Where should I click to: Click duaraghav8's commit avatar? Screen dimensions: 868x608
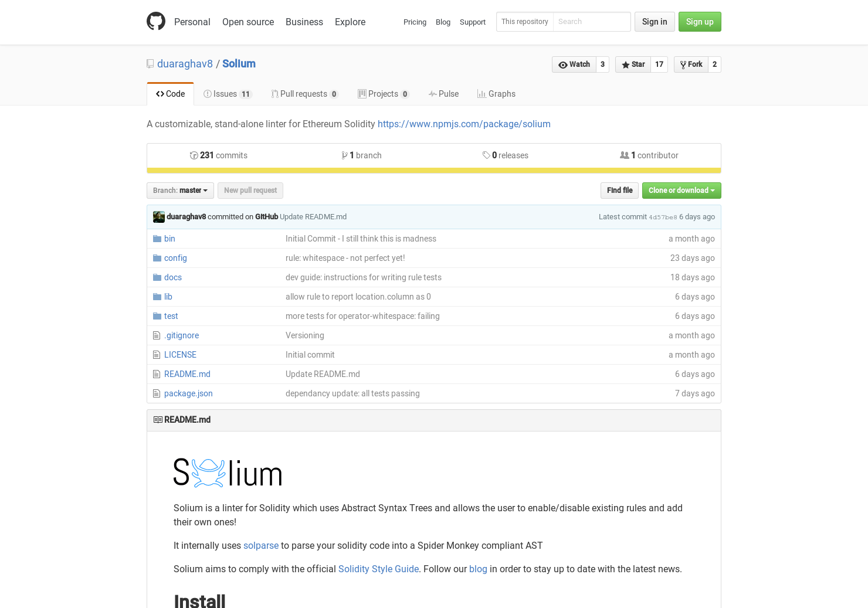tap(158, 217)
